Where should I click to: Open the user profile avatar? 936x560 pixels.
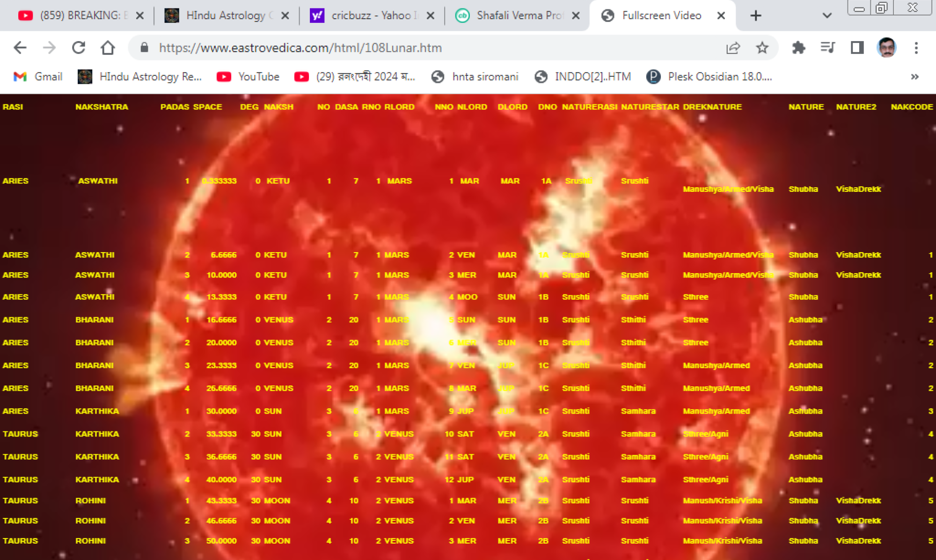point(886,48)
